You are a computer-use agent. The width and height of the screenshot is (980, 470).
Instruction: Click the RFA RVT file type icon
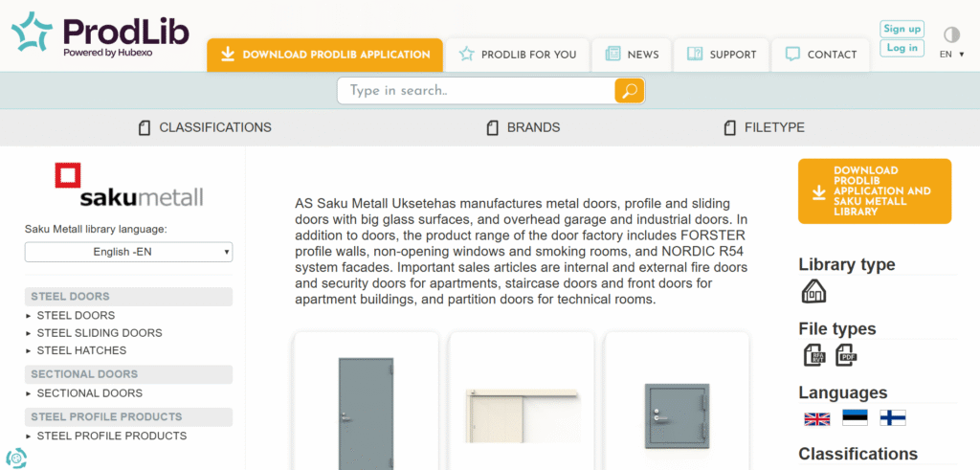coord(815,355)
